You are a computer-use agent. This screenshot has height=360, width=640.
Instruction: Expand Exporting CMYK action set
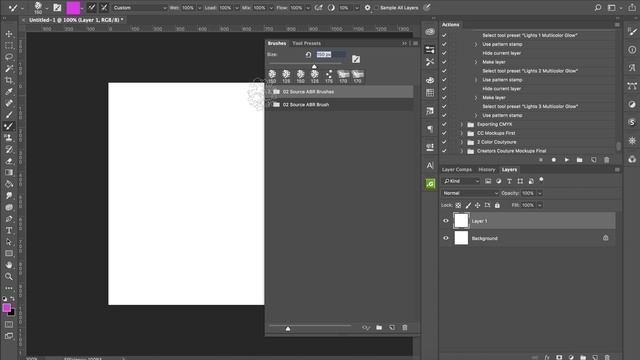[462, 124]
